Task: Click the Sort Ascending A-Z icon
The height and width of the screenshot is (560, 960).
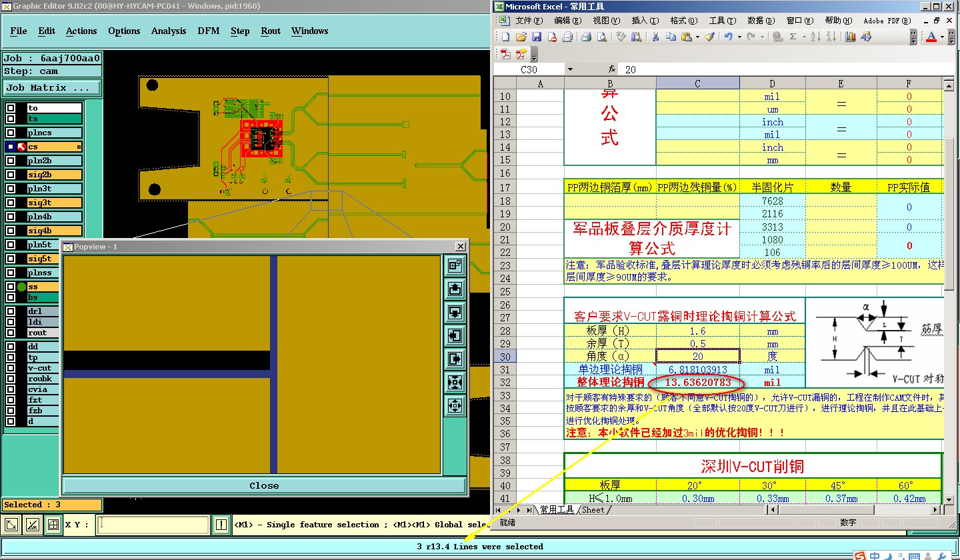Action: pyautogui.click(x=816, y=37)
